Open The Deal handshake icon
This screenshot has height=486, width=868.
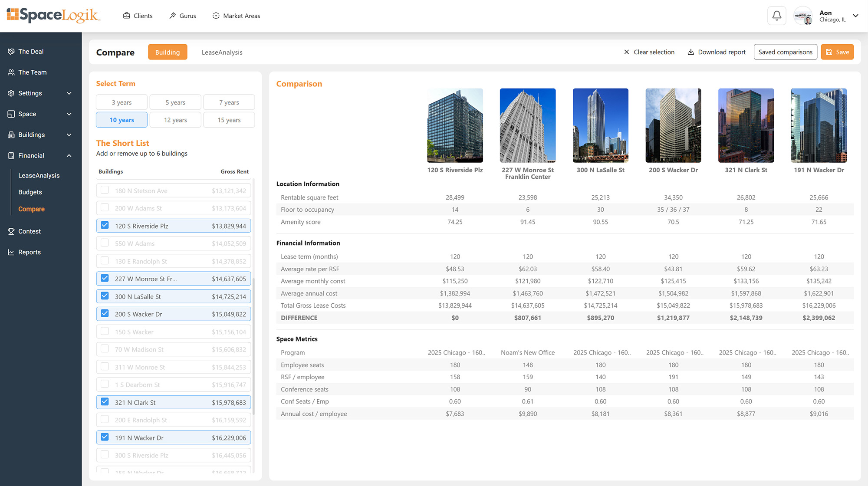pos(11,52)
